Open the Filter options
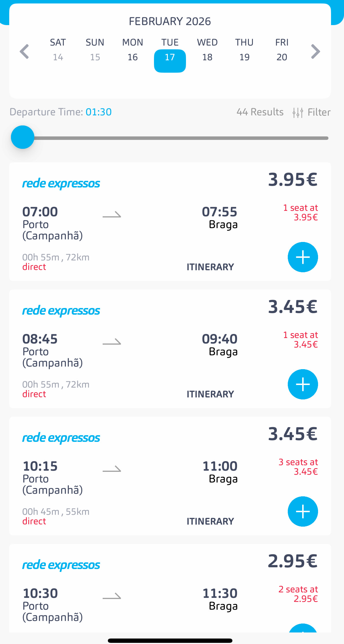 coord(311,112)
